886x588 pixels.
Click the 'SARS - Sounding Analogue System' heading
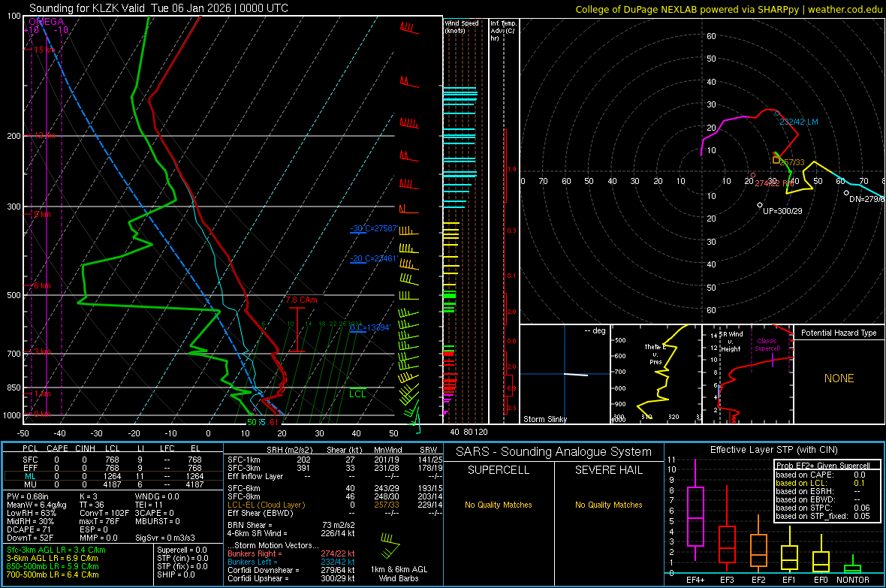tap(553, 452)
